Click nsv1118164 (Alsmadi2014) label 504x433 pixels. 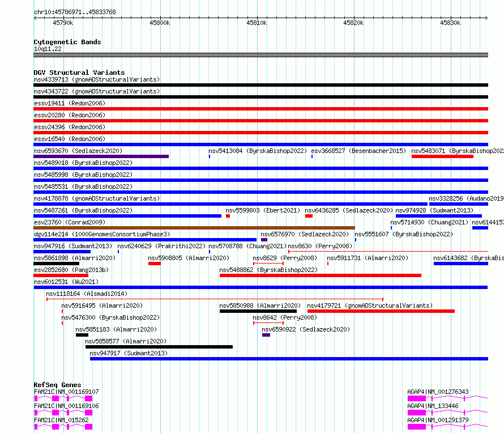87,294
